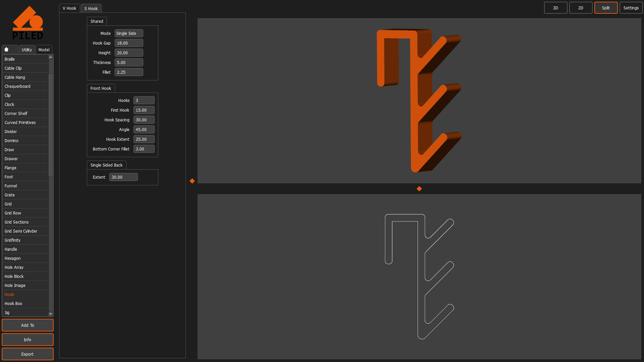Open the Settings button
The width and height of the screenshot is (644, 362).
(631, 8)
